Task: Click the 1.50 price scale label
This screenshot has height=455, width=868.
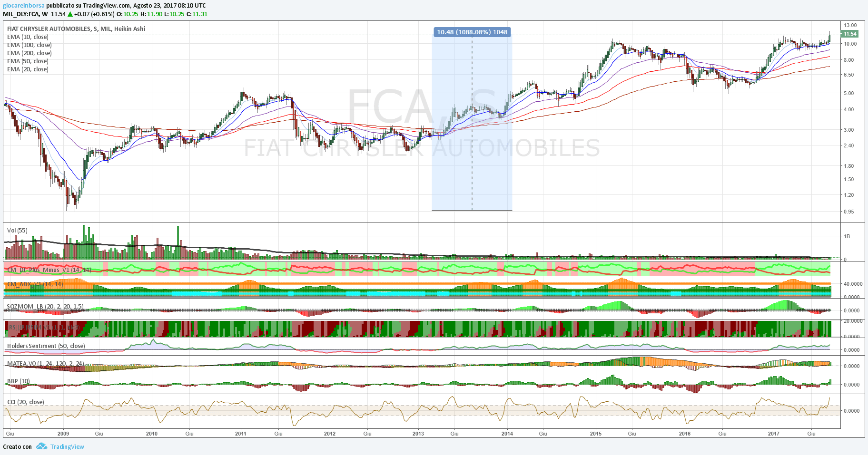Action: (x=848, y=179)
